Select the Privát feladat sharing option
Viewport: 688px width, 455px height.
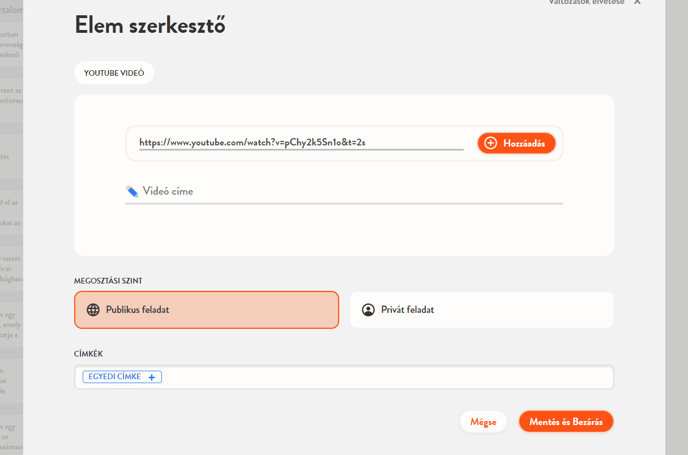(x=481, y=310)
